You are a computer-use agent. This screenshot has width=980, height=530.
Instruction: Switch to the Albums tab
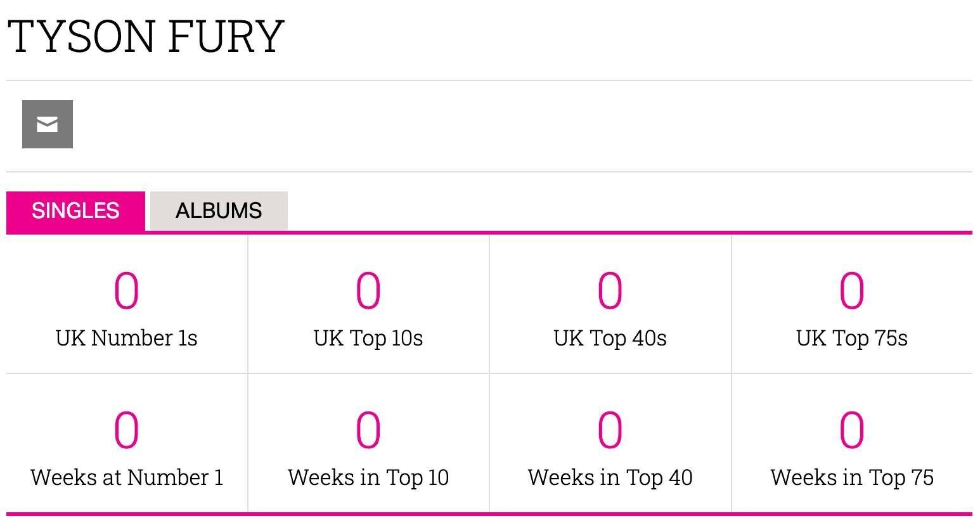(219, 211)
